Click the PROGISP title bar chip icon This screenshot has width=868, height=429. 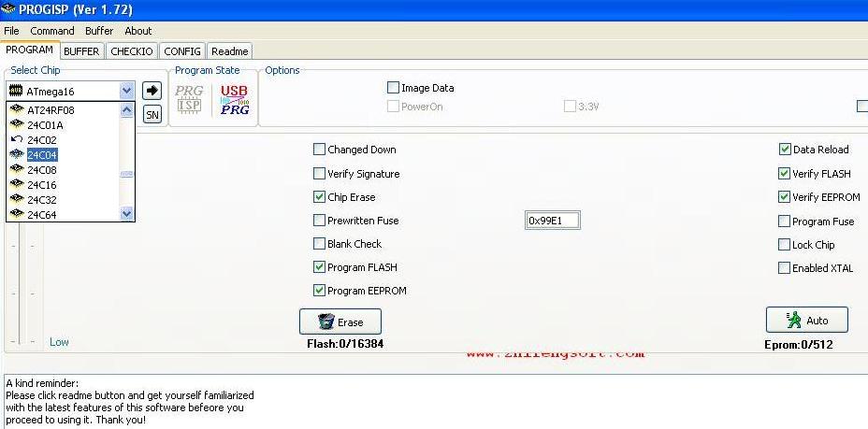click(x=8, y=9)
